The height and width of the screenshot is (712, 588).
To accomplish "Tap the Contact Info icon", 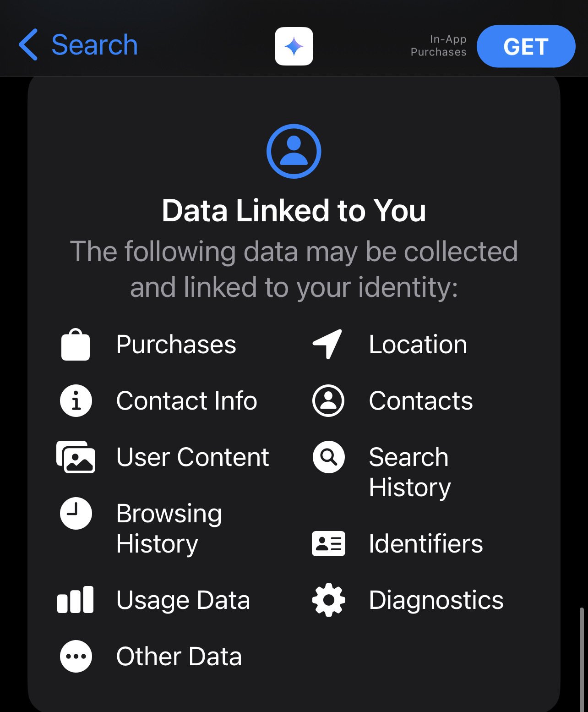I will click(x=76, y=400).
